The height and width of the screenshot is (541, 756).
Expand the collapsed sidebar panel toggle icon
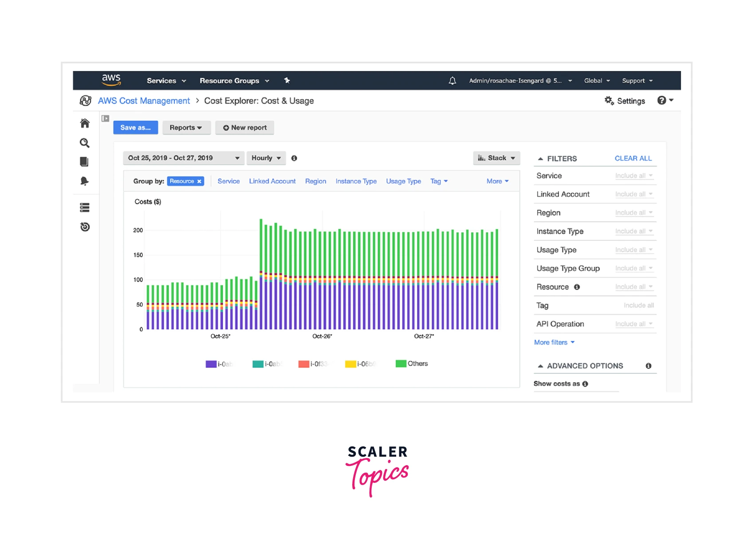pyautogui.click(x=105, y=118)
